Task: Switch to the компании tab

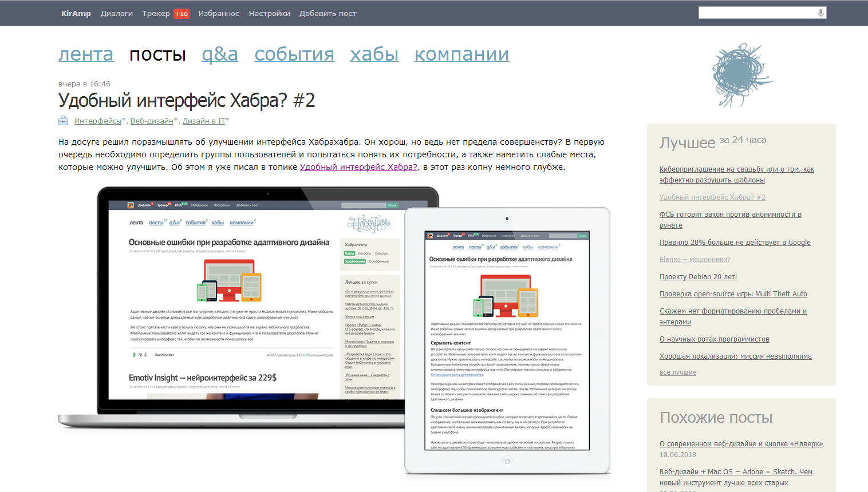Action: (x=461, y=54)
